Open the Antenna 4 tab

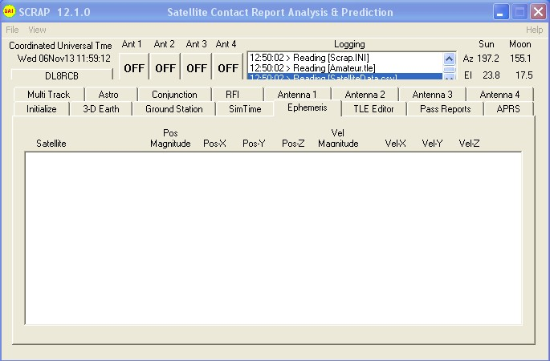499,94
